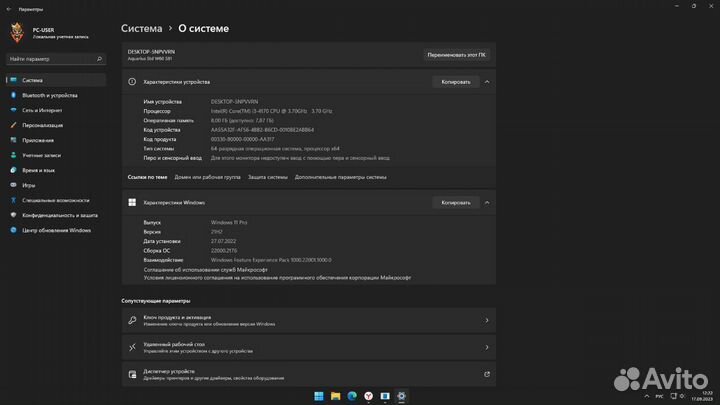This screenshot has height=405, width=720.
Task: Focus the 'Найти параметр' search field
Action: click(x=56, y=59)
